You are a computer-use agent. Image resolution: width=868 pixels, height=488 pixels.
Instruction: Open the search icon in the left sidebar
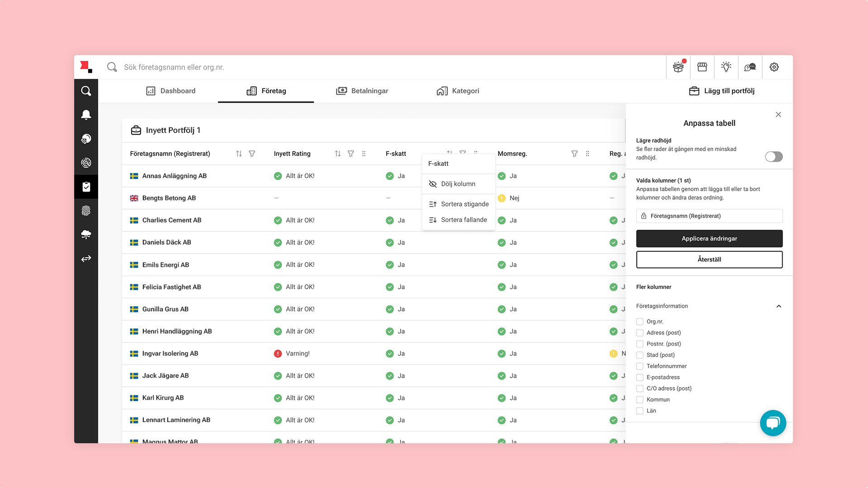click(x=86, y=91)
